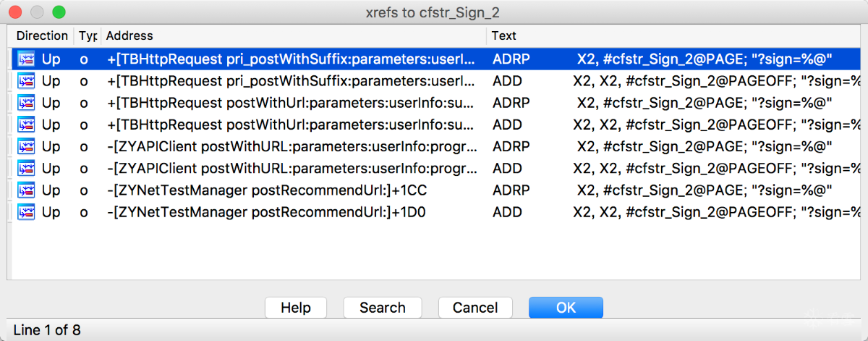Screen dimensions: 868x341
Task: Select the TBHttpRequest postWithUrl ADD address
Action: (292, 125)
